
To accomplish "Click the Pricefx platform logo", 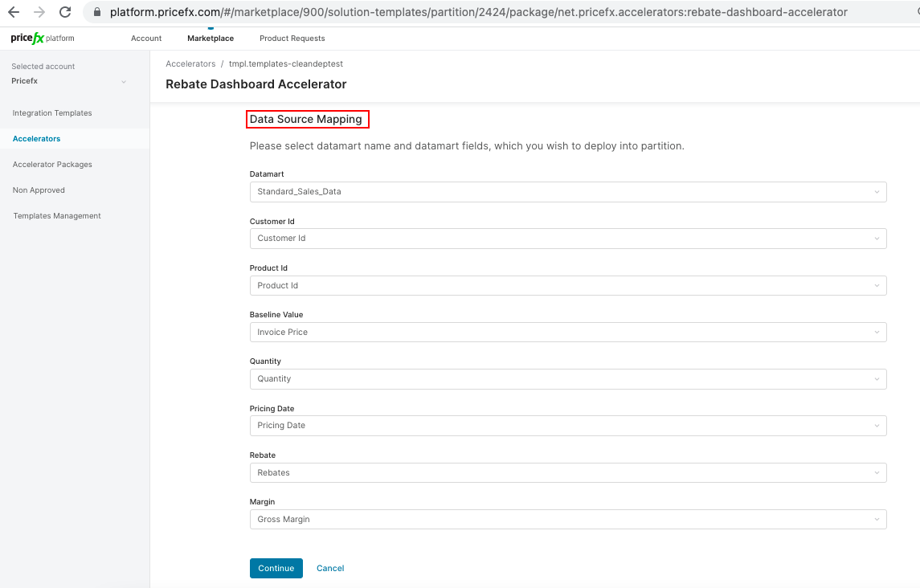I will pyautogui.click(x=43, y=39).
